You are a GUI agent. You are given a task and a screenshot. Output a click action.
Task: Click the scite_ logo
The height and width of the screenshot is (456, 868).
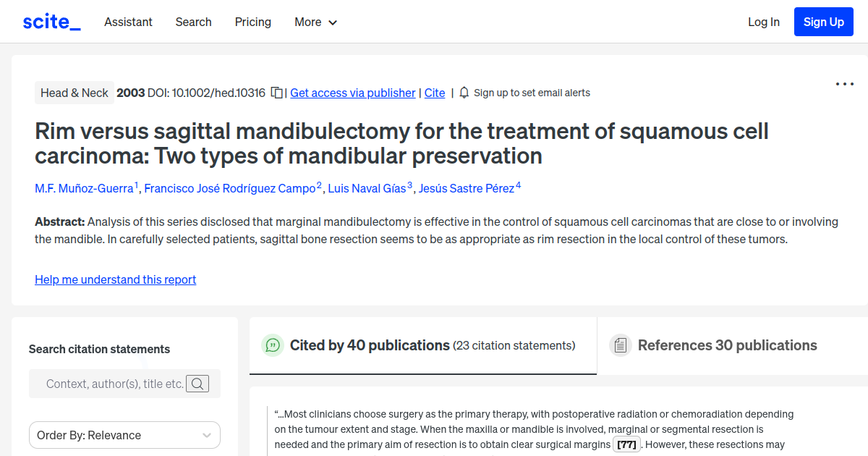pyautogui.click(x=51, y=21)
